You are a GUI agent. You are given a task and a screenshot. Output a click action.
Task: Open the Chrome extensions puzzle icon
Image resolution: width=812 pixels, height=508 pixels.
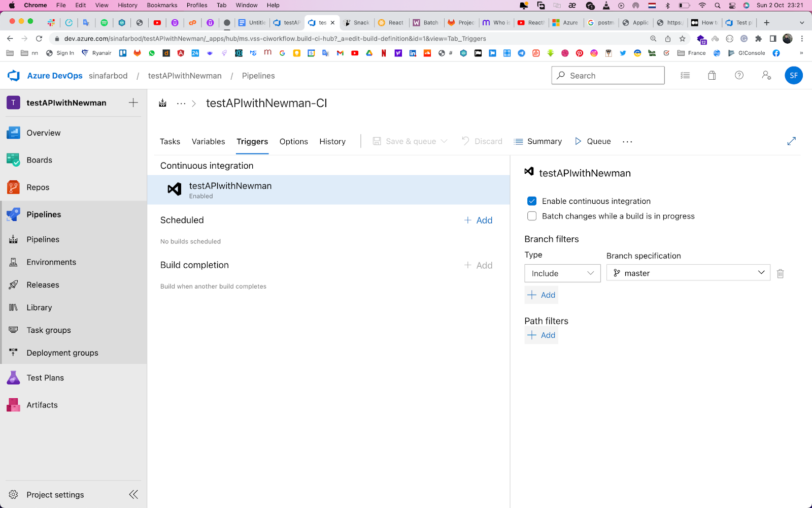pos(759,39)
